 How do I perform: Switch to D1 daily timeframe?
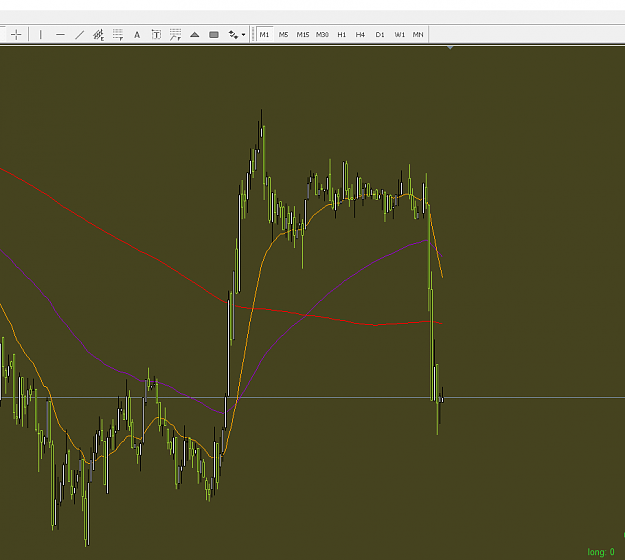click(x=380, y=35)
